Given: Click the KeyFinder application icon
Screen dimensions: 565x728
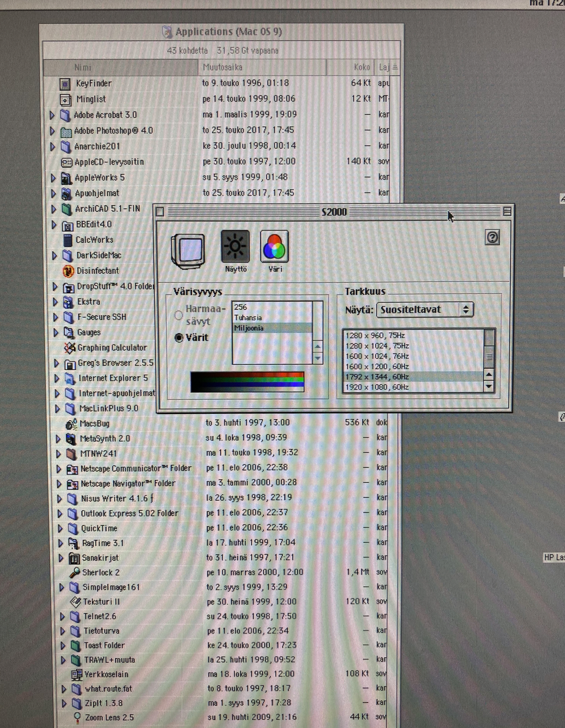Looking at the screenshot, I should (x=65, y=84).
